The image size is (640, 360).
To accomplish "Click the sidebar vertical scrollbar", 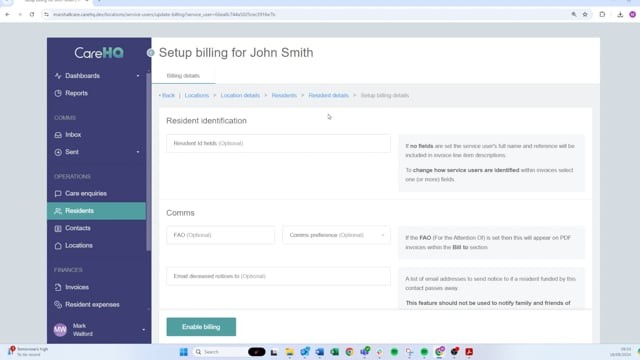I will 148,163.
